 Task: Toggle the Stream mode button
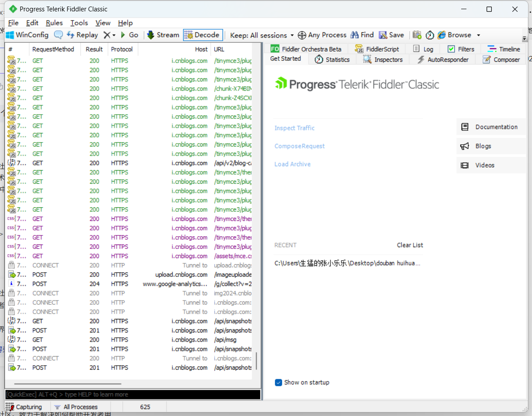(163, 35)
